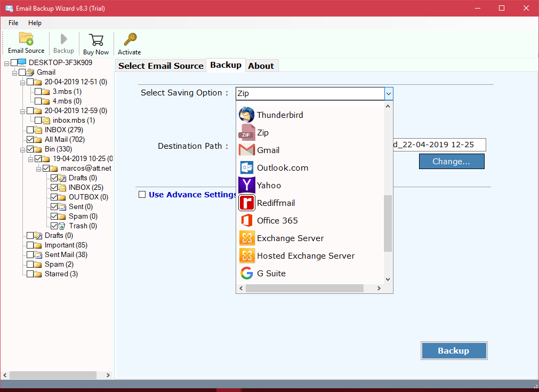Select the Outlook.com icon option
Viewport: 539px width, 392px height.
coord(246,167)
